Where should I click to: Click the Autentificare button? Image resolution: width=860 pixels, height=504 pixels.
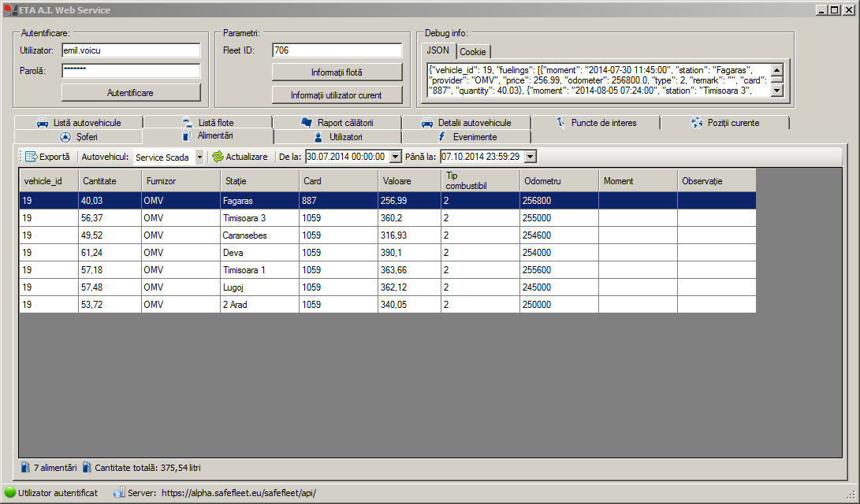(x=131, y=93)
